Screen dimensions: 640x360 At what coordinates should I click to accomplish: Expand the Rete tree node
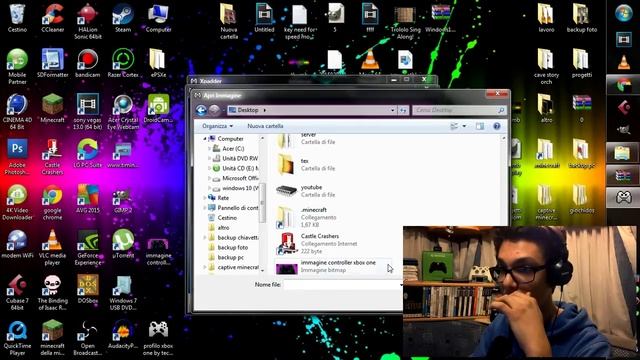(x=205, y=198)
